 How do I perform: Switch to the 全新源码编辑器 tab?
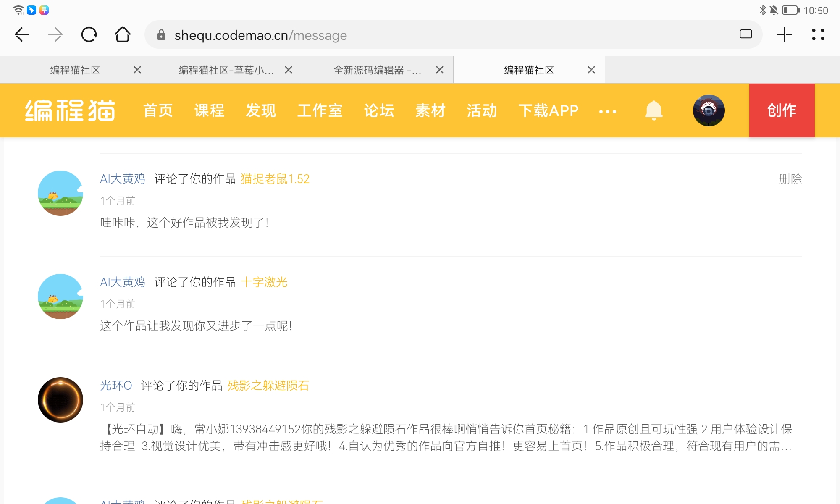378,70
